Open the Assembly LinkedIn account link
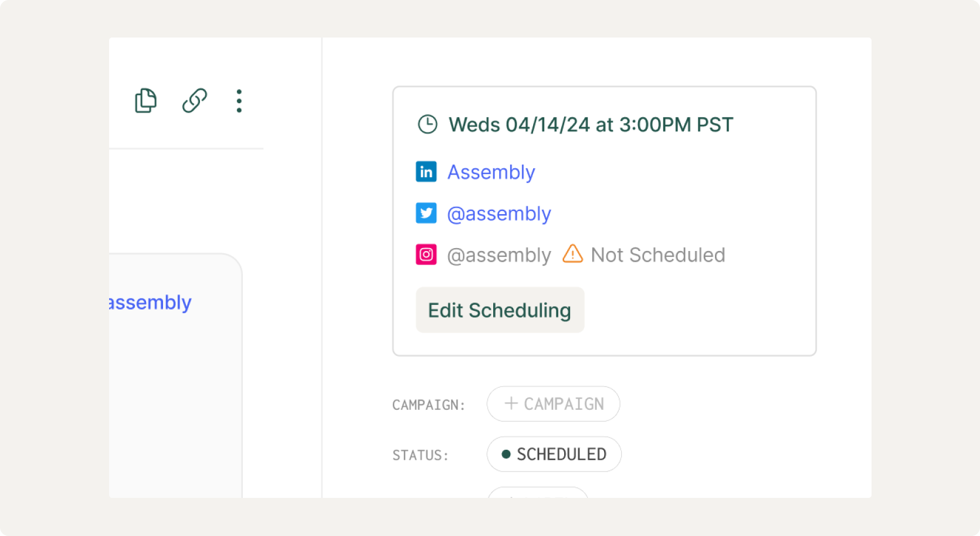The image size is (980, 536). tap(491, 172)
